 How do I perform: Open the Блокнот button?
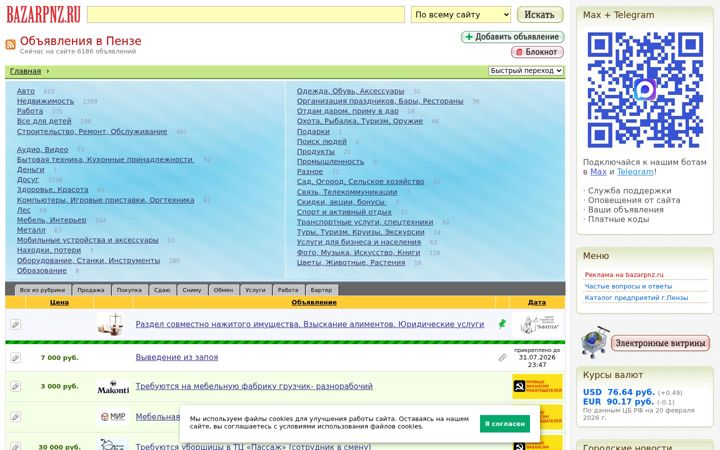point(537,52)
